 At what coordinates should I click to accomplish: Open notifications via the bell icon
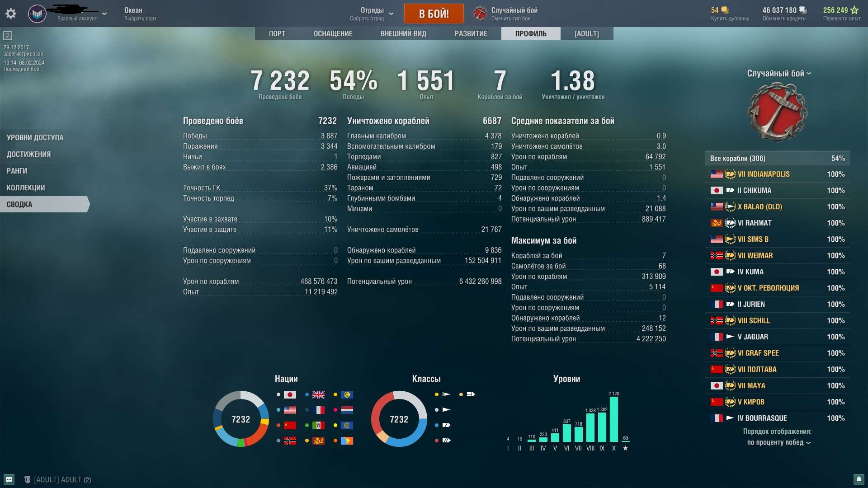point(859,479)
